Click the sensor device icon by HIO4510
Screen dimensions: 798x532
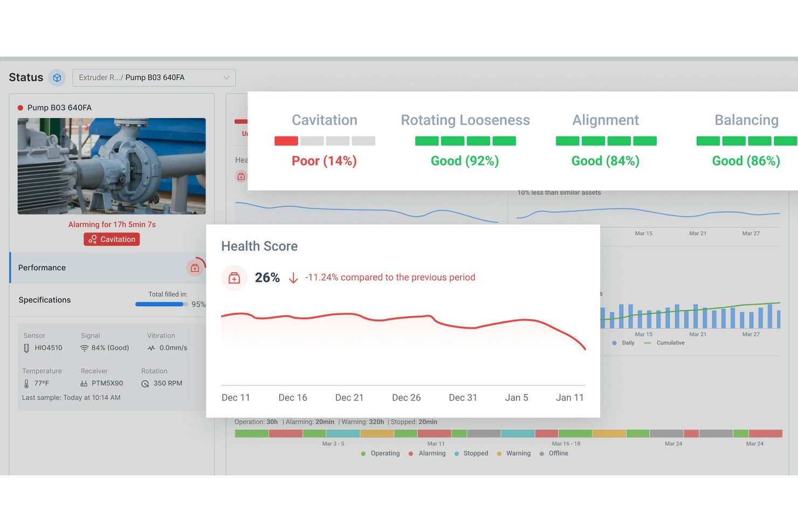(26, 348)
